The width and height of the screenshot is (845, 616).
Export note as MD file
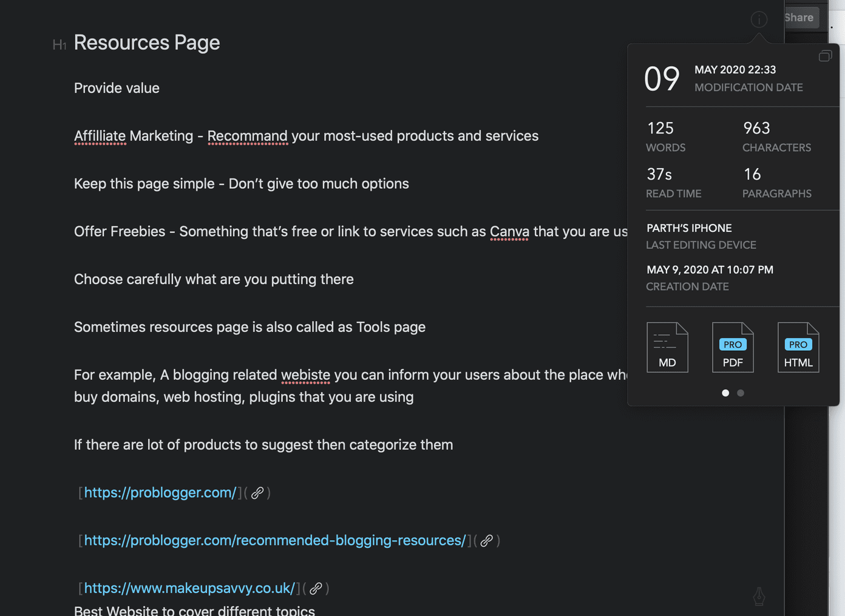(667, 347)
